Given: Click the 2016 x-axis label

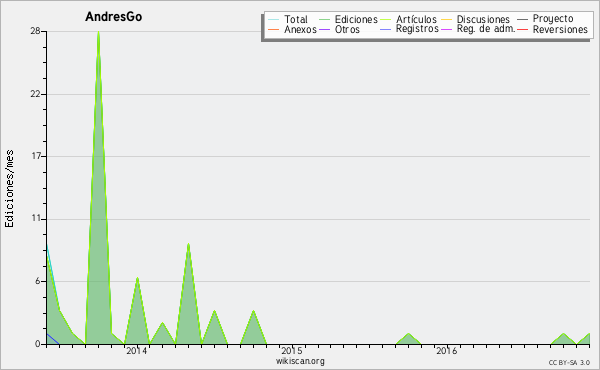Looking at the screenshot, I should [x=447, y=350].
